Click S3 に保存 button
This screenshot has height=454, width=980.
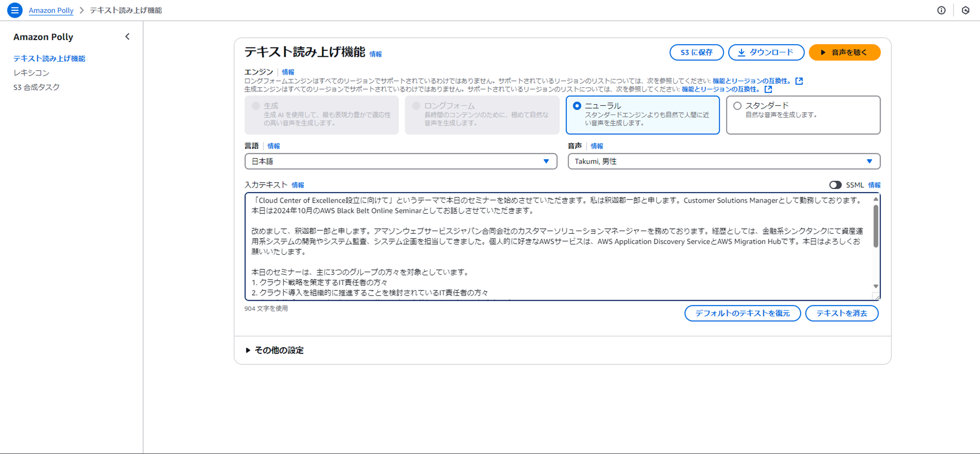click(x=696, y=52)
